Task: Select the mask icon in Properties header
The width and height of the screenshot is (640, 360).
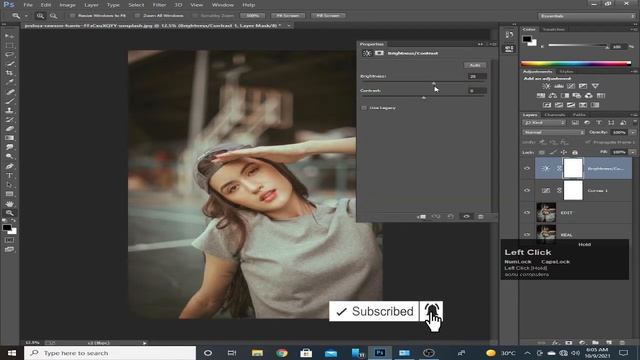Action: pos(379,53)
